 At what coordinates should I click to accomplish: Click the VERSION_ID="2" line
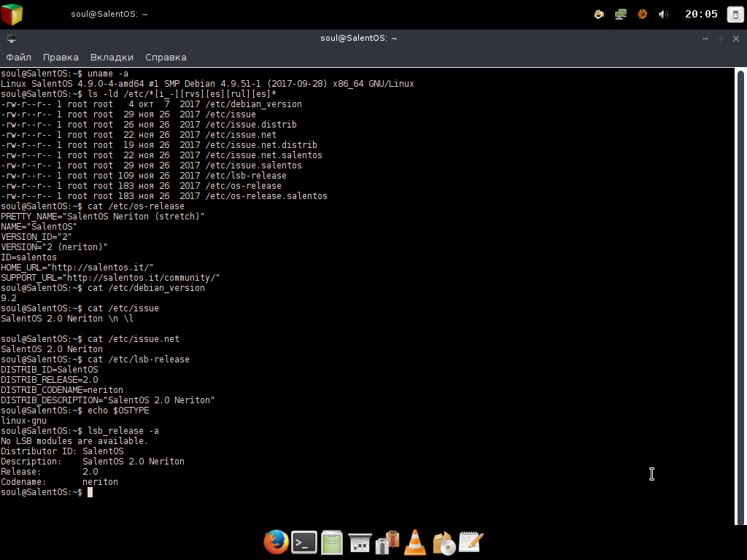(x=36, y=237)
